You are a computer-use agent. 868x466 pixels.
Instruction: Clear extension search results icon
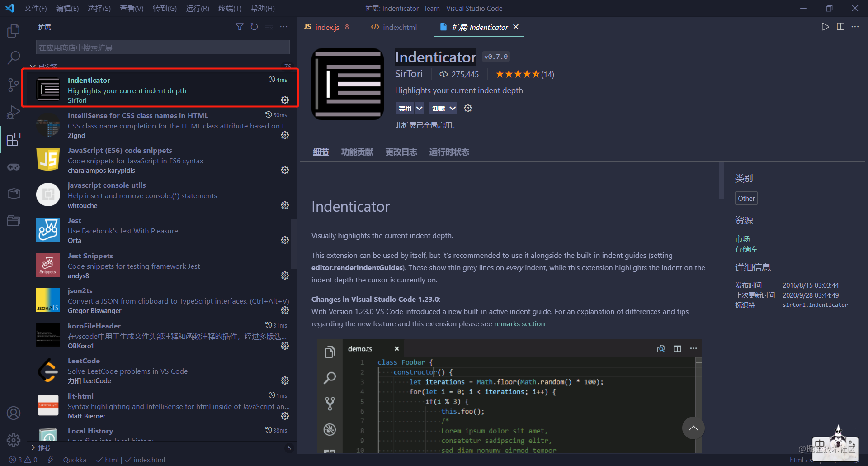(x=269, y=27)
